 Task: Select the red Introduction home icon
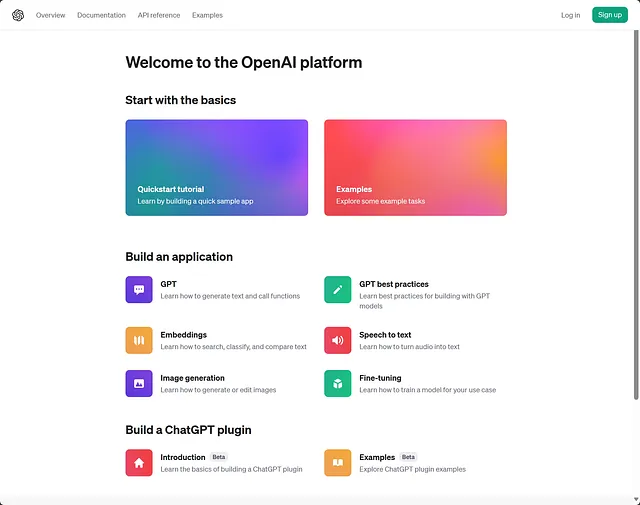coord(139,463)
